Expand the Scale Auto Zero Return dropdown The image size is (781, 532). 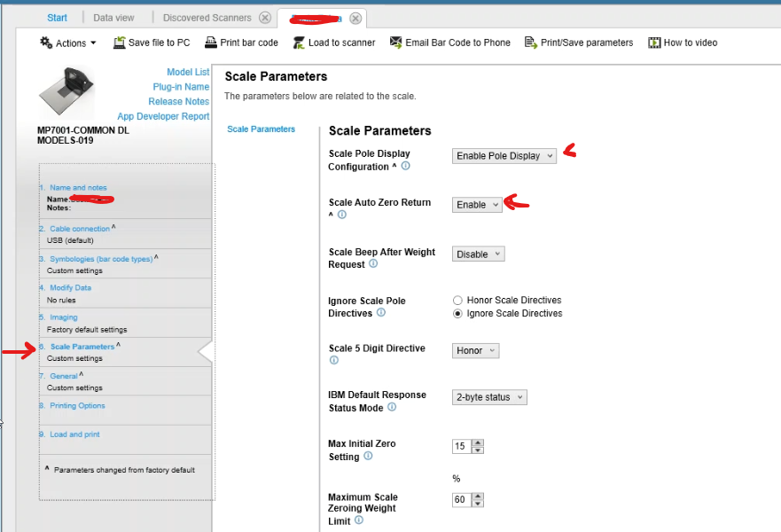click(x=477, y=205)
